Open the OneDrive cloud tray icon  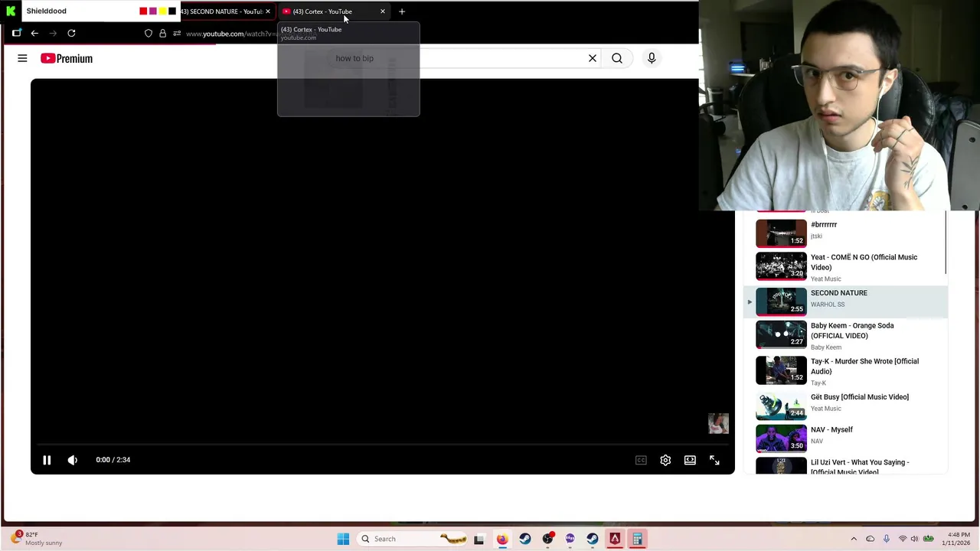point(870,539)
